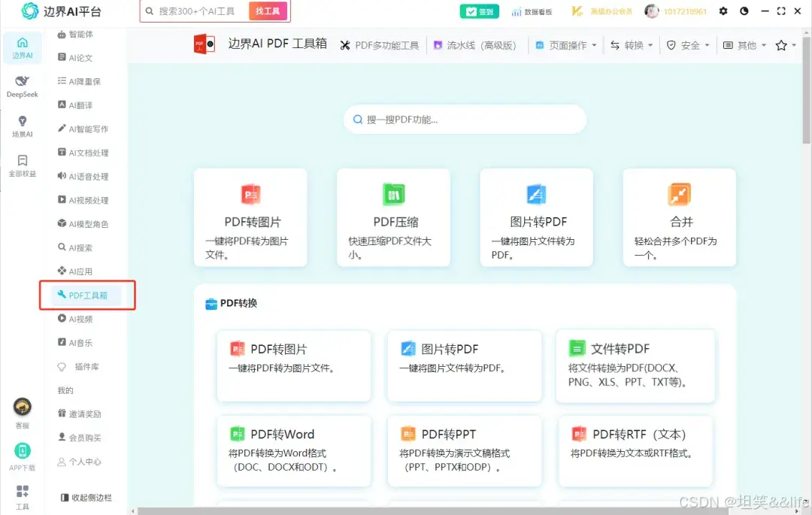
Task: Open 图片转PDF card in PDF转换 section
Action: 465,366
